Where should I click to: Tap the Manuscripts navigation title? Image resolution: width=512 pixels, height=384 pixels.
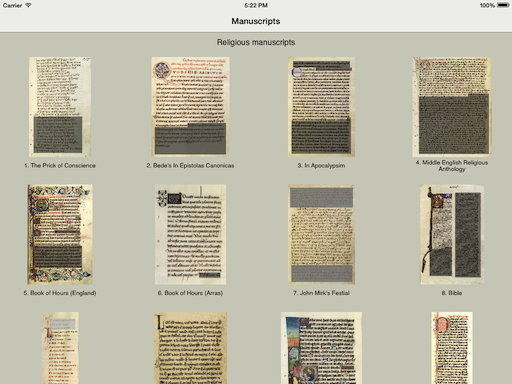[x=256, y=21]
